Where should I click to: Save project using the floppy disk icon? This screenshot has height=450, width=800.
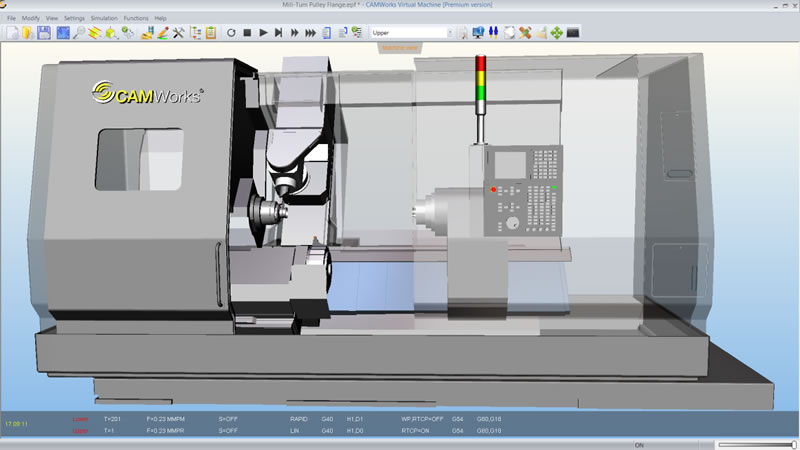44,33
